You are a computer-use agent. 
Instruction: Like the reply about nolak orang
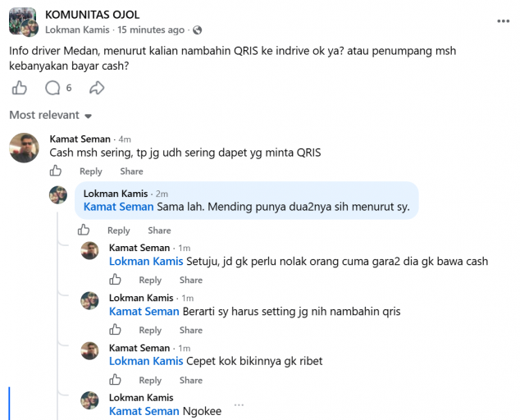115,280
